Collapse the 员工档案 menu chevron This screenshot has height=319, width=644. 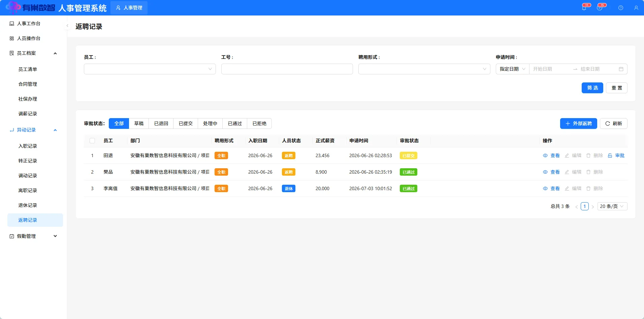[55, 53]
